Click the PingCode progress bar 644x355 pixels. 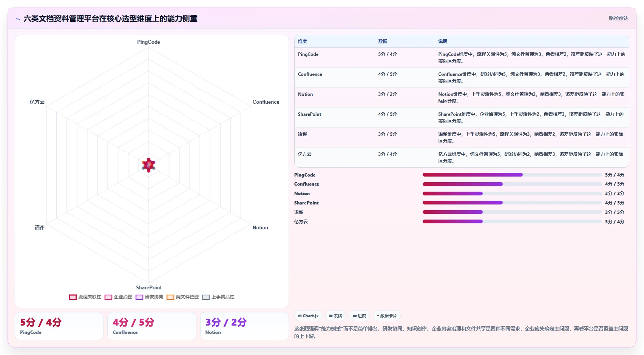point(512,175)
